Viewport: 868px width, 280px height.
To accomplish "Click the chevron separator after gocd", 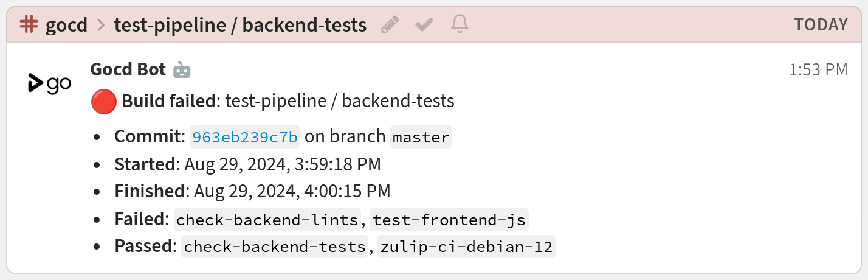I will [101, 25].
